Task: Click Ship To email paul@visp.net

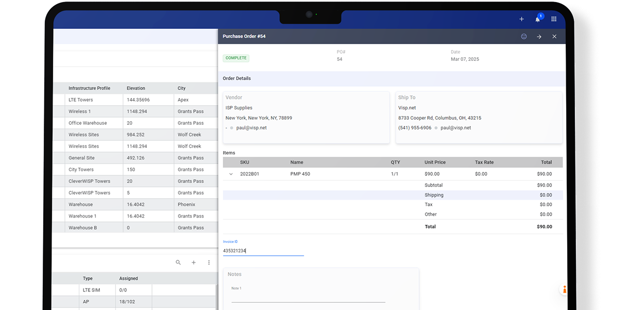Action: (x=455, y=128)
